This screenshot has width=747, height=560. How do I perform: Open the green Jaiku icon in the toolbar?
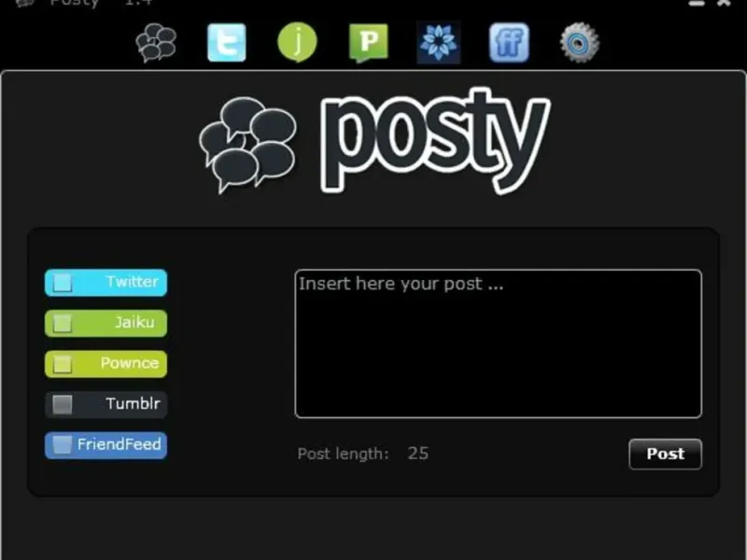pos(297,42)
